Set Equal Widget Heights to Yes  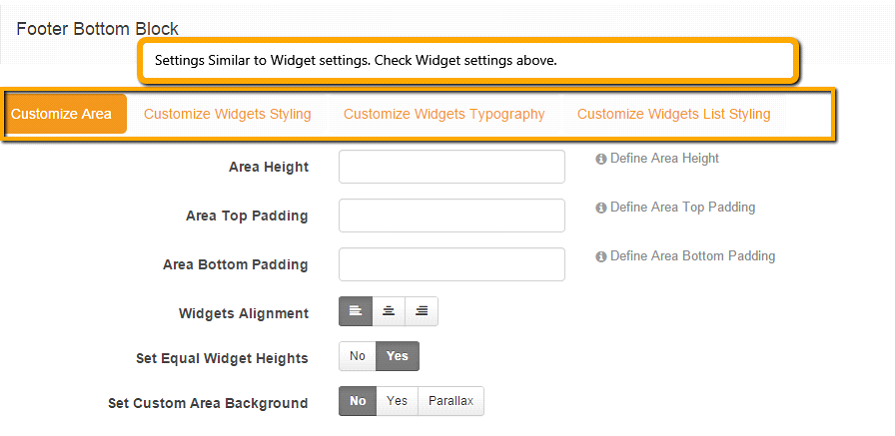[397, 356]
